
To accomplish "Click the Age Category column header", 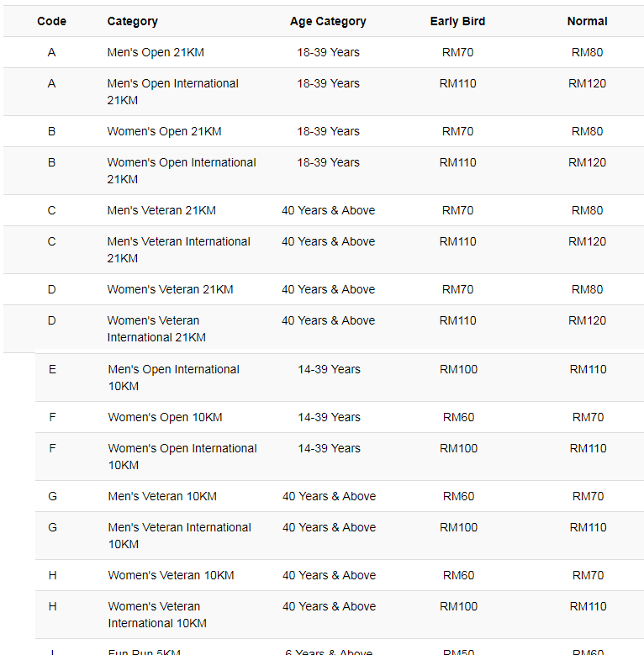I will point(328,21).
